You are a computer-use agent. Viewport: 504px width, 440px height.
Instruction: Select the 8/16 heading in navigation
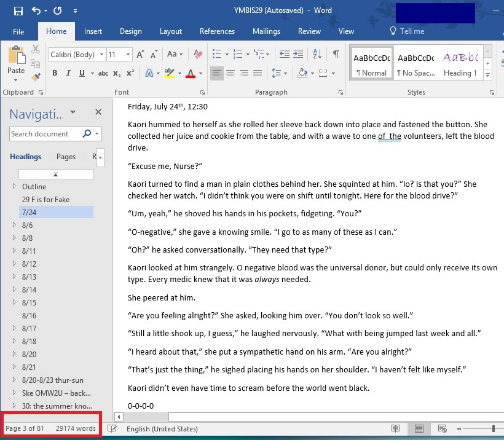30,316
